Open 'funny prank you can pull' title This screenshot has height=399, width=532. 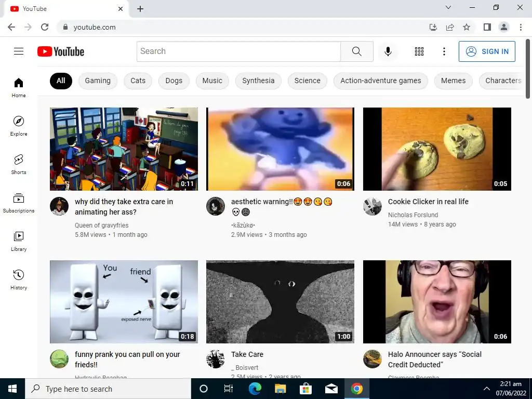tap(127, 360)
